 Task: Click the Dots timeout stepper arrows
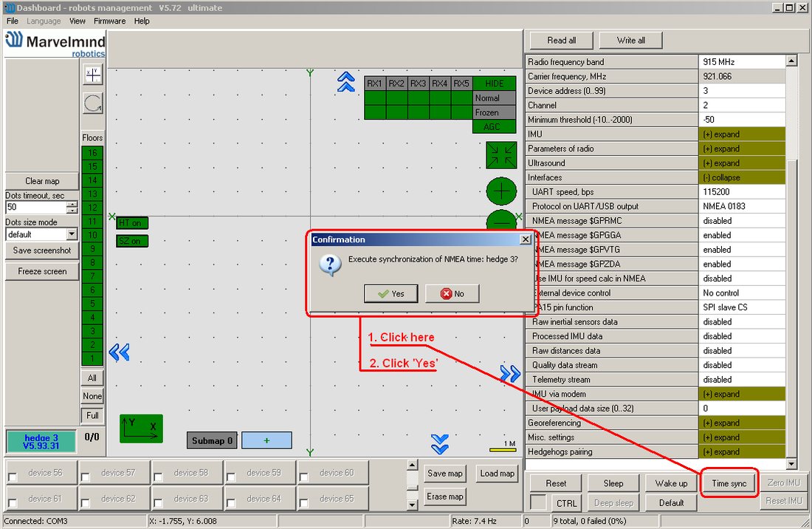tap(72, 208)
